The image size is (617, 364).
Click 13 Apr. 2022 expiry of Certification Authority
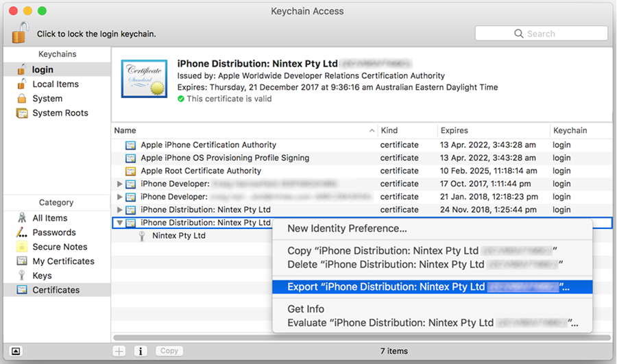488,145
